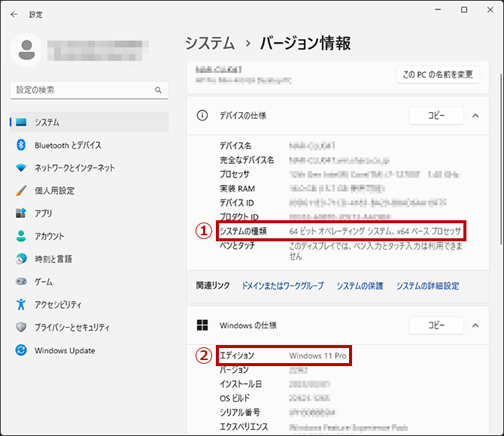Maximize the 設定 window
The image size is (504, 436).
click(x=464, y=10)
